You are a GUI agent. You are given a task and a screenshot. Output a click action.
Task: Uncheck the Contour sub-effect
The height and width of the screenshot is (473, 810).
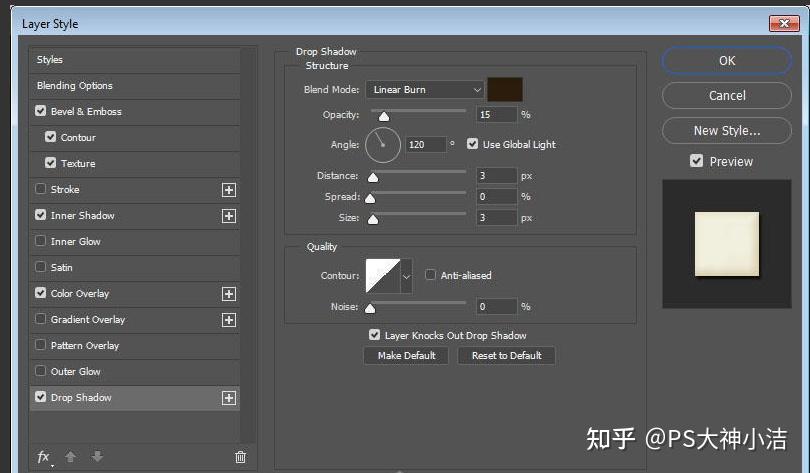(50, 136)
